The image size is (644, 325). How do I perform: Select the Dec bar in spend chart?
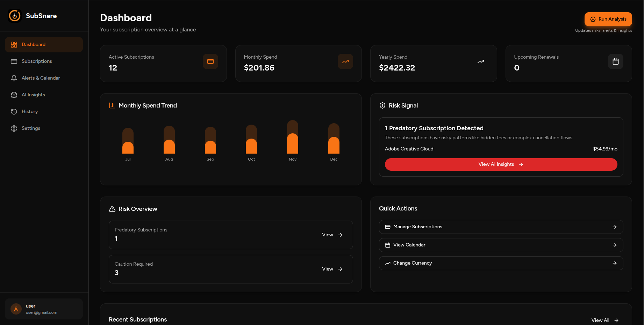tap(334, 138)
